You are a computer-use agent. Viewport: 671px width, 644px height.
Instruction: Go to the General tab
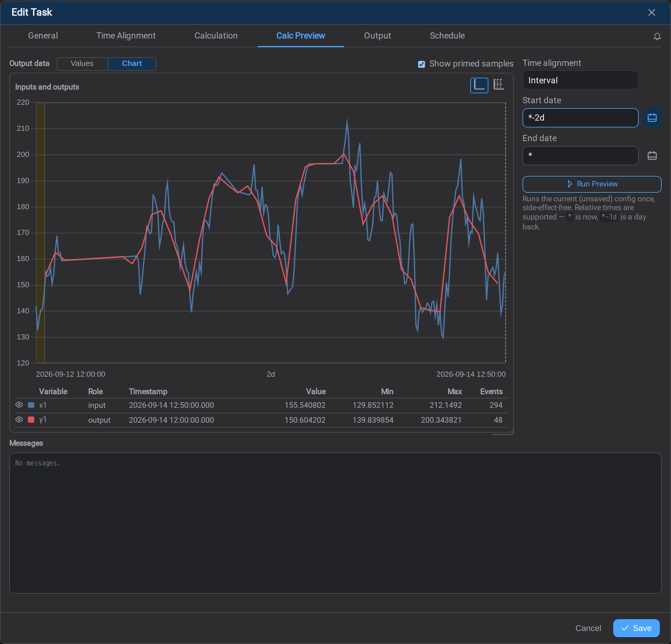43,36
